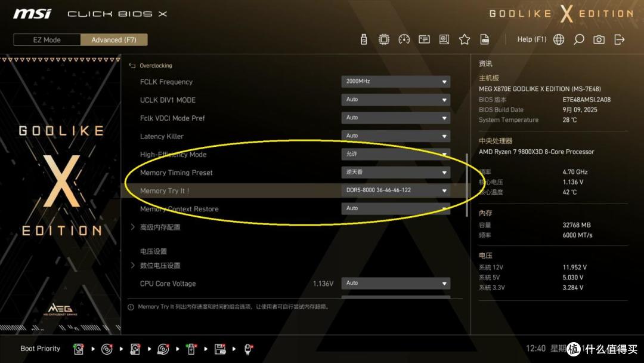Click the 12:40 clock at bottom
Viewport: 644px width, 363px height.
(x=535, y=349)
